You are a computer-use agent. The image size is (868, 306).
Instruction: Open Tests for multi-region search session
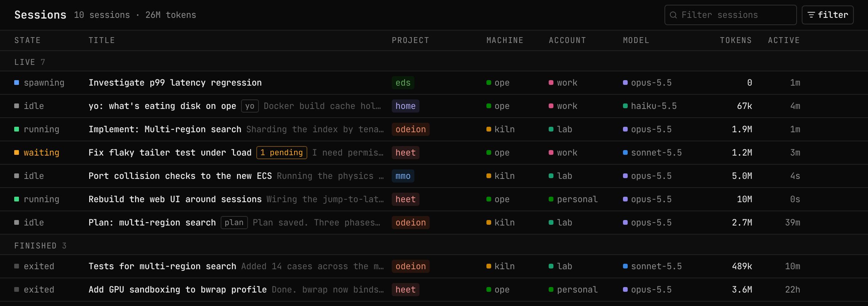pyautogui.click(x=162, y=266)
